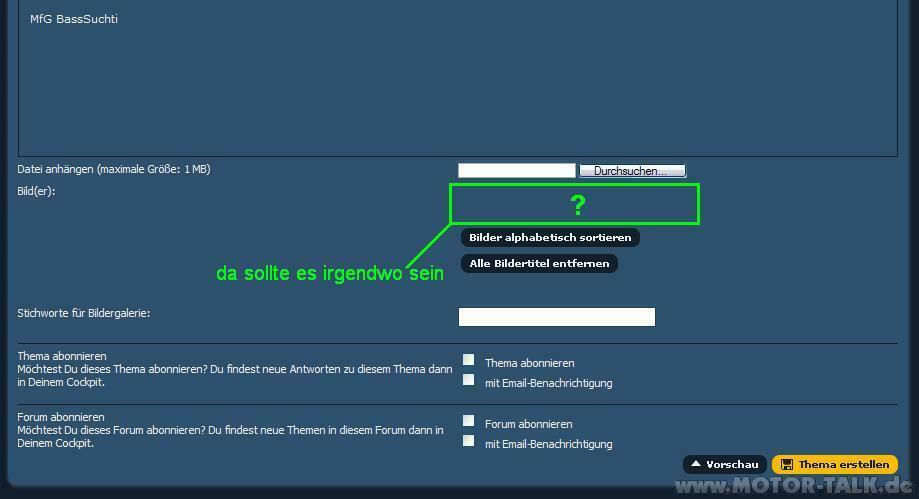Open the Vorschau preview

(x=725, y=465)
